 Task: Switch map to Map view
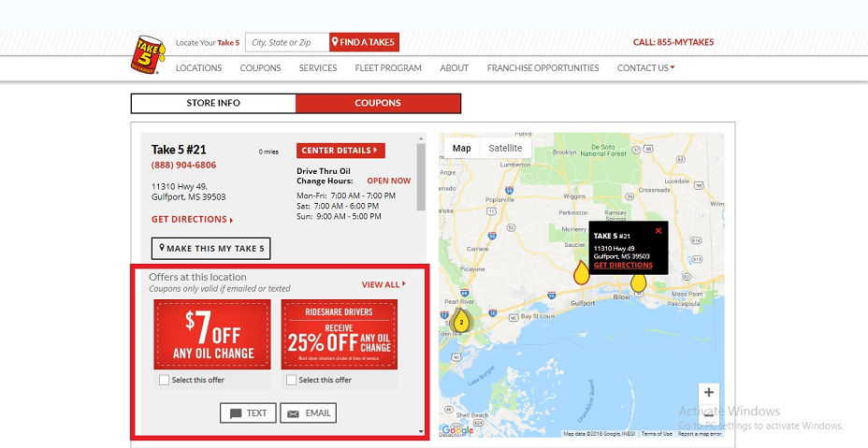[x=462, y=148]
